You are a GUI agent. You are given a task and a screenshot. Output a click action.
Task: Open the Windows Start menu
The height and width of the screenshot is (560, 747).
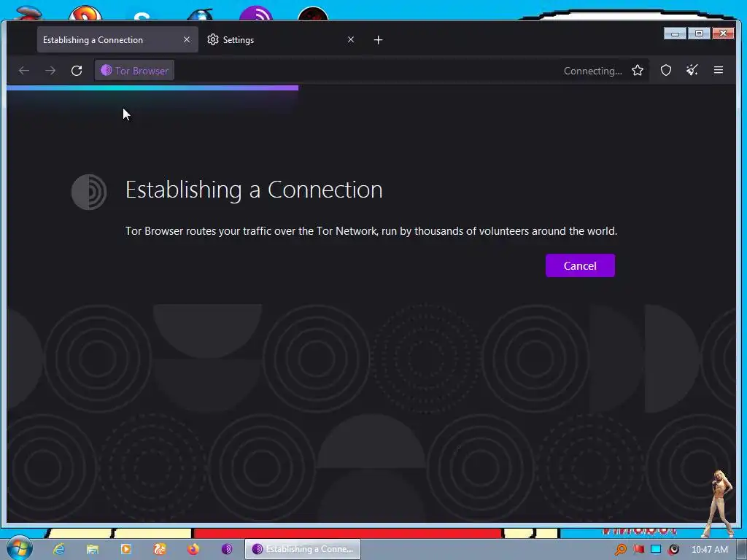(x=19, y=548)
